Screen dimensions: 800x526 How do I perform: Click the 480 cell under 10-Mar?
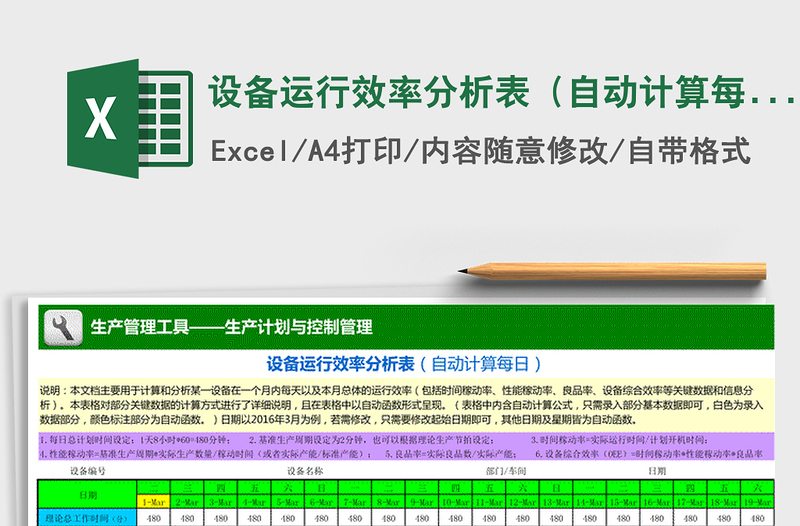coord(456,518)
